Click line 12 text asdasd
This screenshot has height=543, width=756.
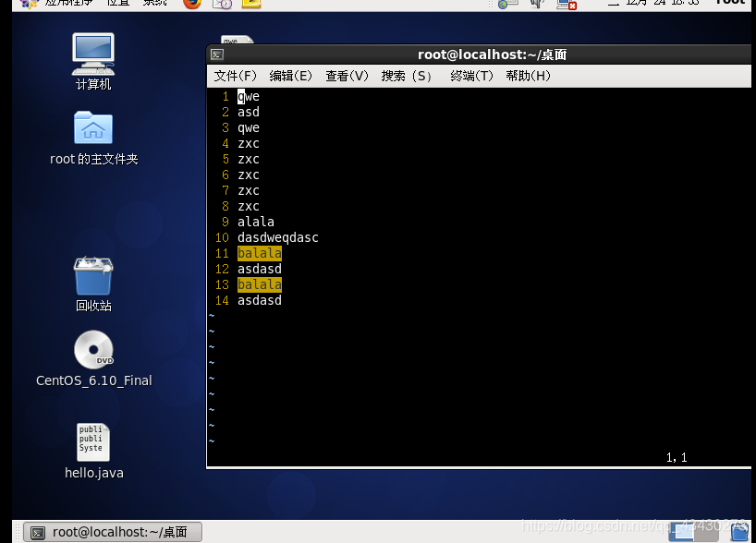tap(260, 269)
